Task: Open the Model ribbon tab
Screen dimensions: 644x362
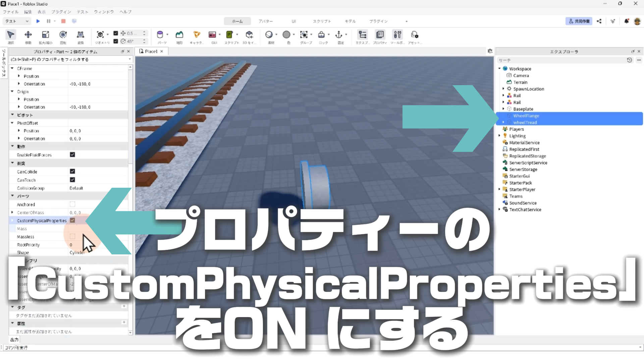Action: click(x=350, y=21)
